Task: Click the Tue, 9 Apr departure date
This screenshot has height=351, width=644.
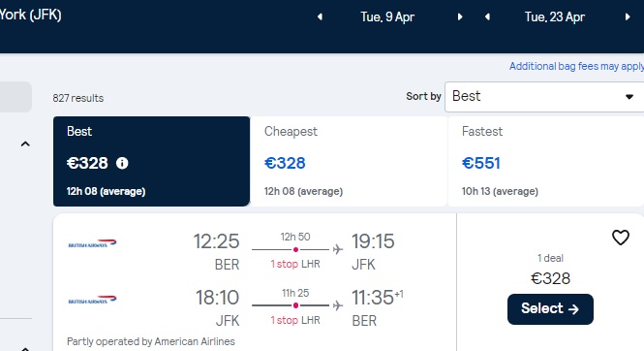Action: tap(387, 16)
